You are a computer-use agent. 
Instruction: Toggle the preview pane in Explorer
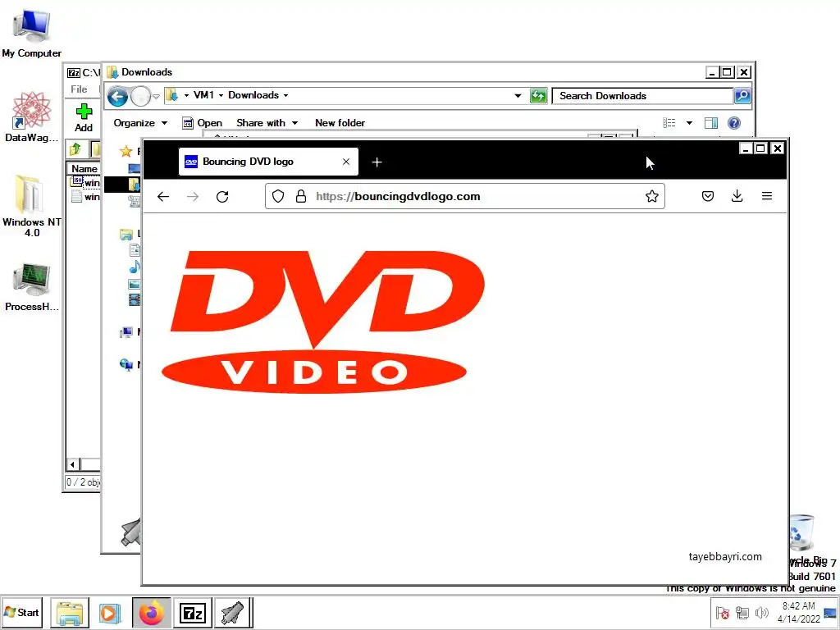711,123
